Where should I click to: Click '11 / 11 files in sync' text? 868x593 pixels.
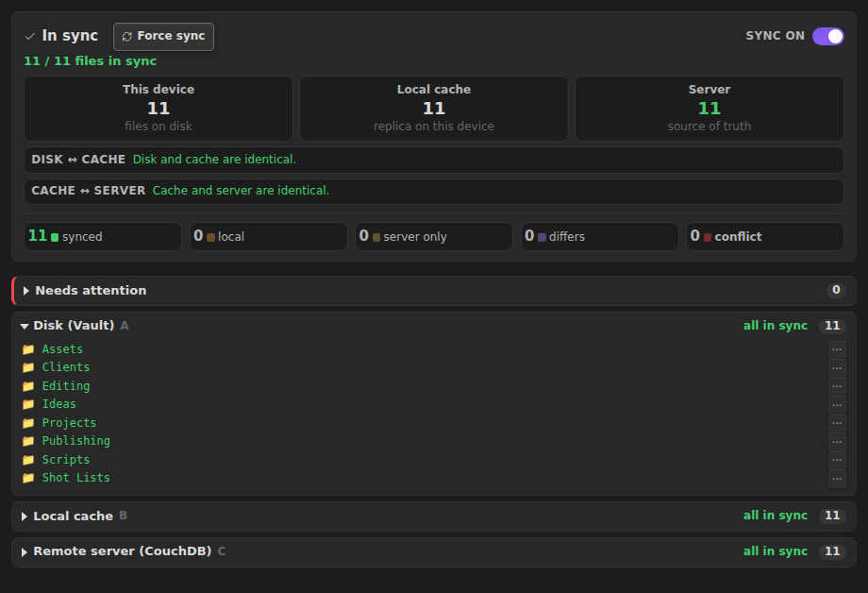point(91,61)
